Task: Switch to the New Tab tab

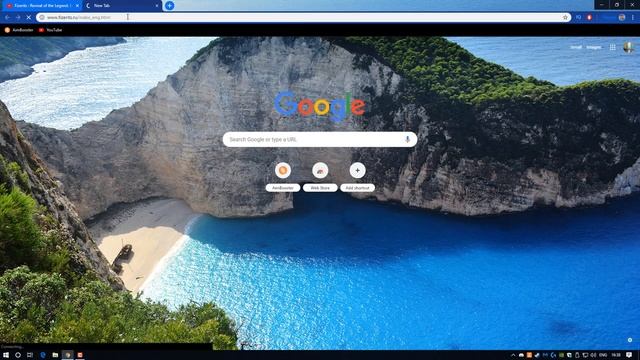Action: [121, 6]
